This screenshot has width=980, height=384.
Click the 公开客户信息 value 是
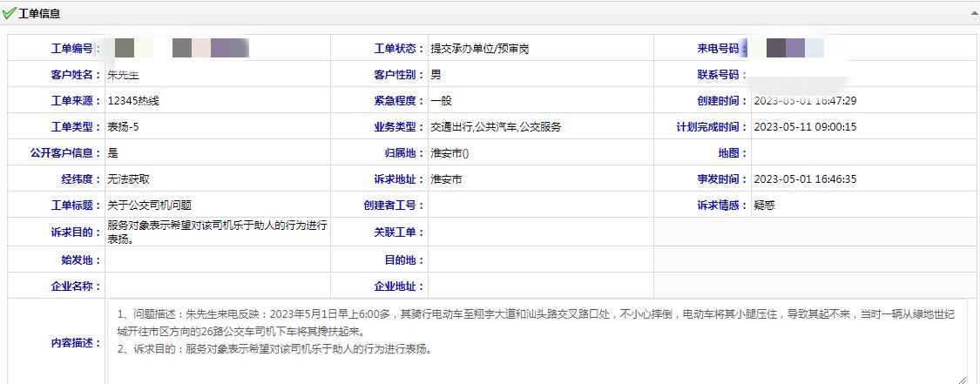(x=112, y=153)
